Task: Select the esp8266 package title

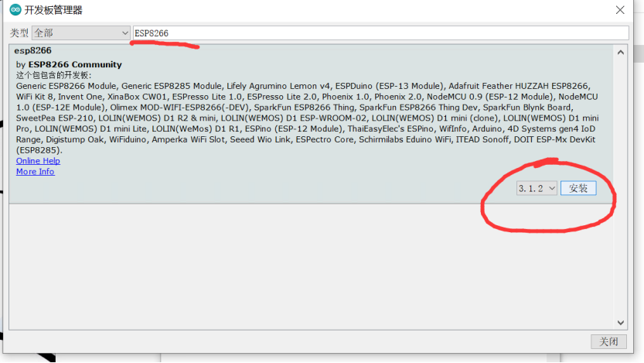Action: coord(32,50)
